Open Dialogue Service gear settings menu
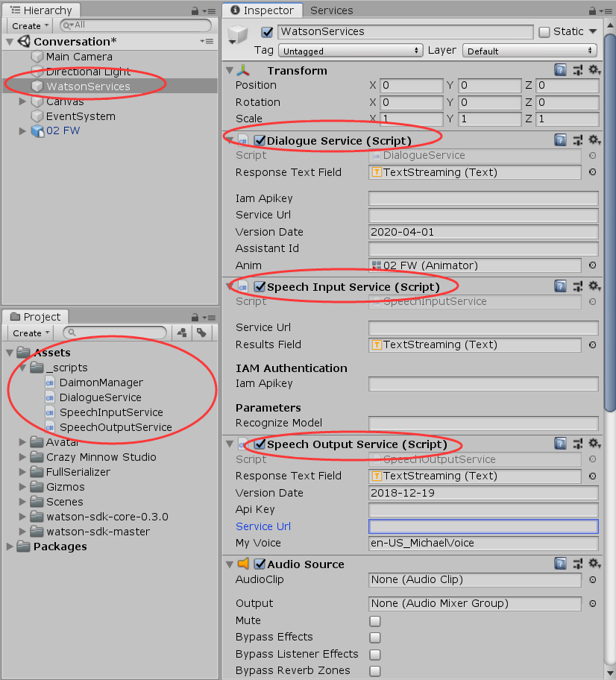Viewport: 616px width, 680px height. tap(594, 140)
